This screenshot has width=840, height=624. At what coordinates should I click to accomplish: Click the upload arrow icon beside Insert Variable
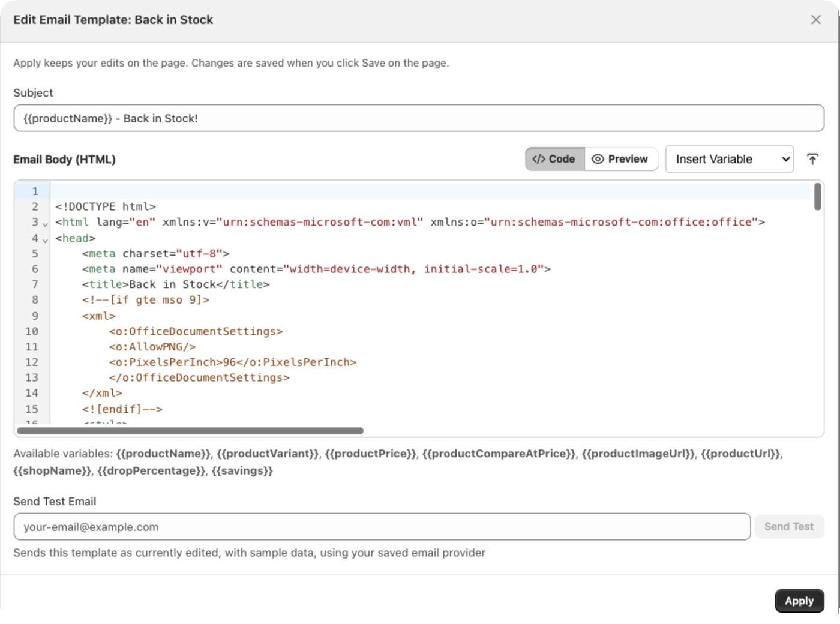812,159
